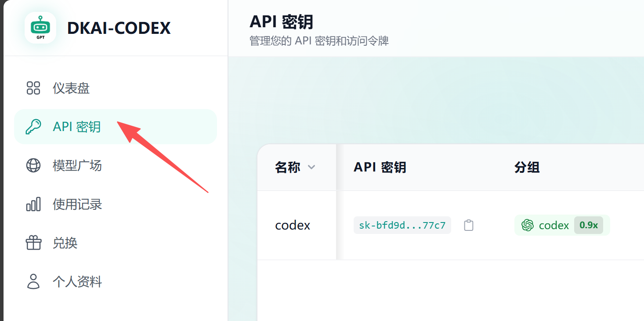The height and width of the screenshot is (321, 644).
Task: Click the masked key sk-bfd9d...77c7
Action: click(402, 225)
